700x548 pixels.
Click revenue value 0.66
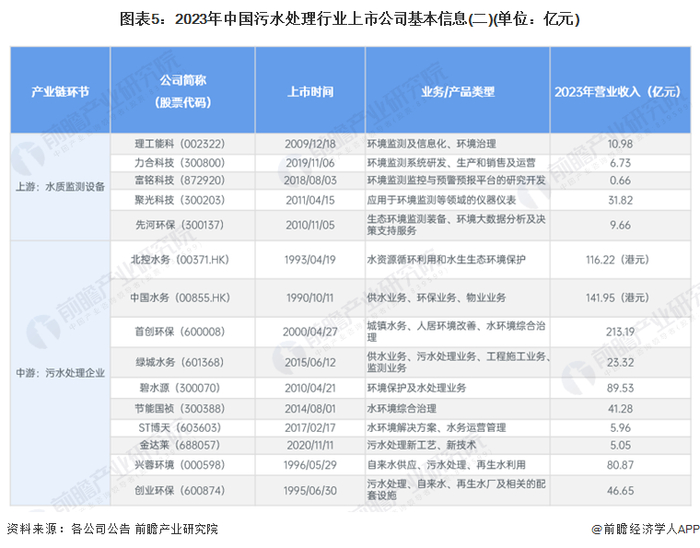pos(620,180)
